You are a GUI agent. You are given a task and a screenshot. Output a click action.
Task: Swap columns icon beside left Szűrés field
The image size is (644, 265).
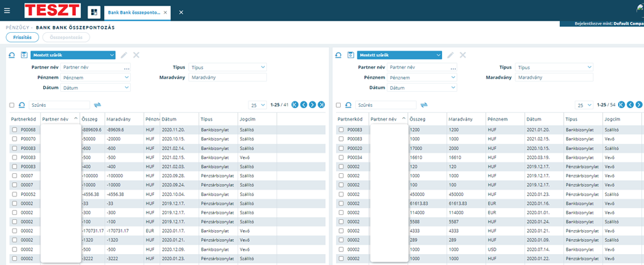[x=97, y=105]
